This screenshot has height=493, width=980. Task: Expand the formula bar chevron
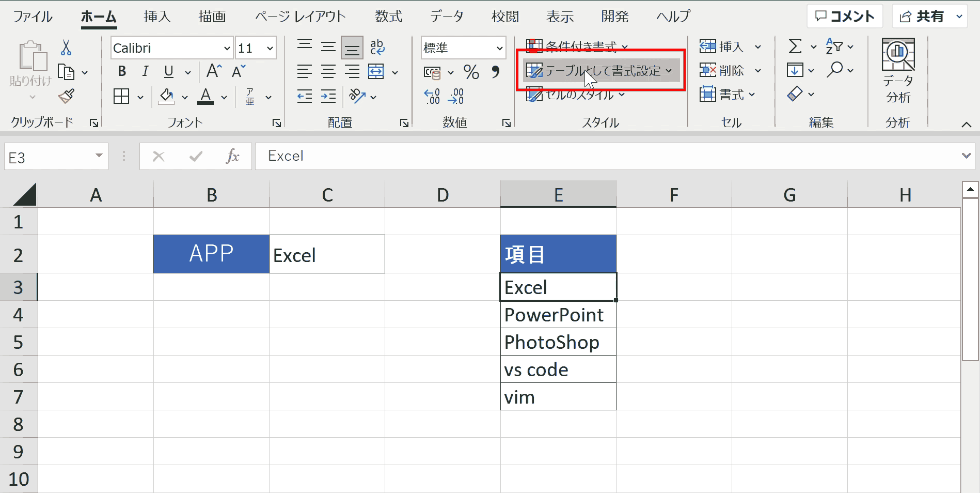966,156
